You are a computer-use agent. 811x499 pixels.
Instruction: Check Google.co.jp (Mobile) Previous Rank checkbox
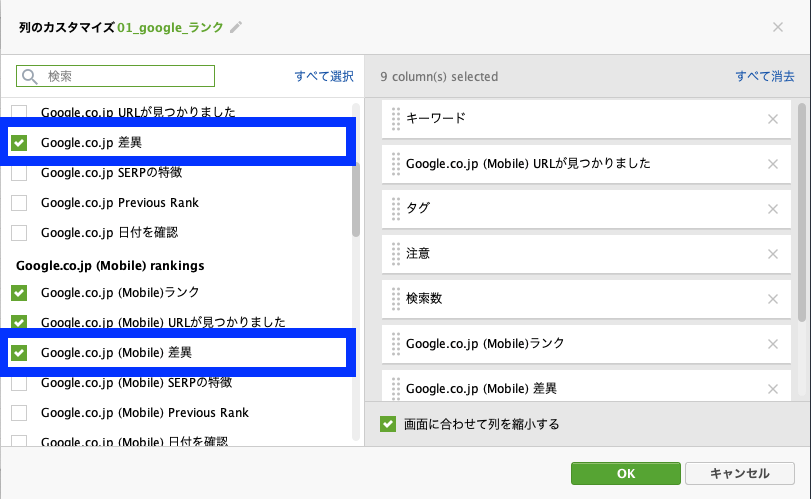(x=19, y=413)
